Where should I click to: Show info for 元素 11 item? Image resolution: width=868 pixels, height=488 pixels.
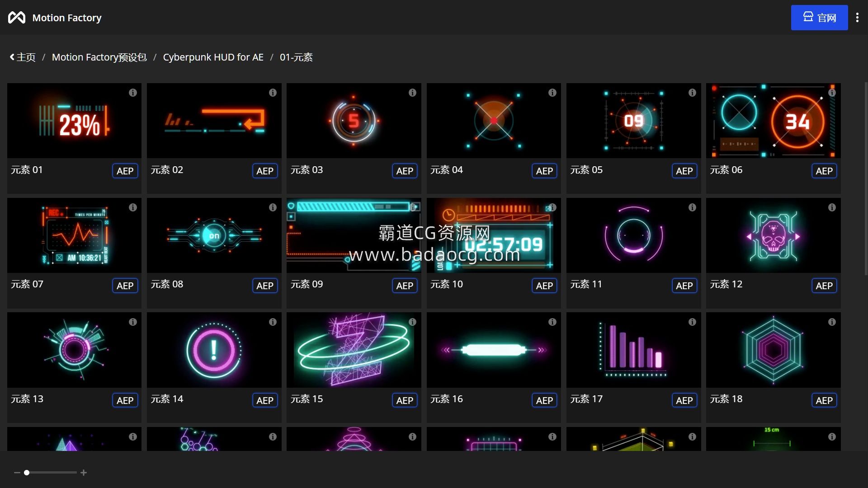coord(692,207)
